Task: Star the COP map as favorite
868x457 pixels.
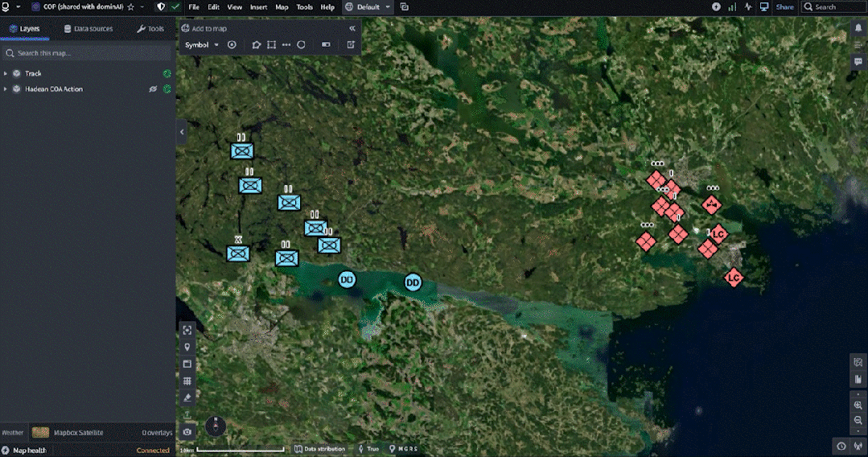Action: click(x=131, y=7)
